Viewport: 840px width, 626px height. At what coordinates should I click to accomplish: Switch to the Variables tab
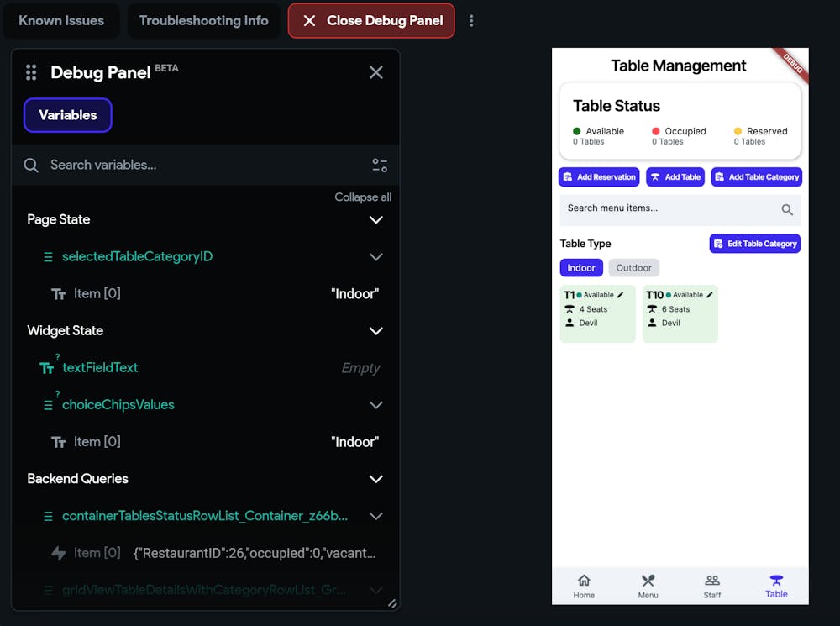pyautogui.click(x=68, y=115)
